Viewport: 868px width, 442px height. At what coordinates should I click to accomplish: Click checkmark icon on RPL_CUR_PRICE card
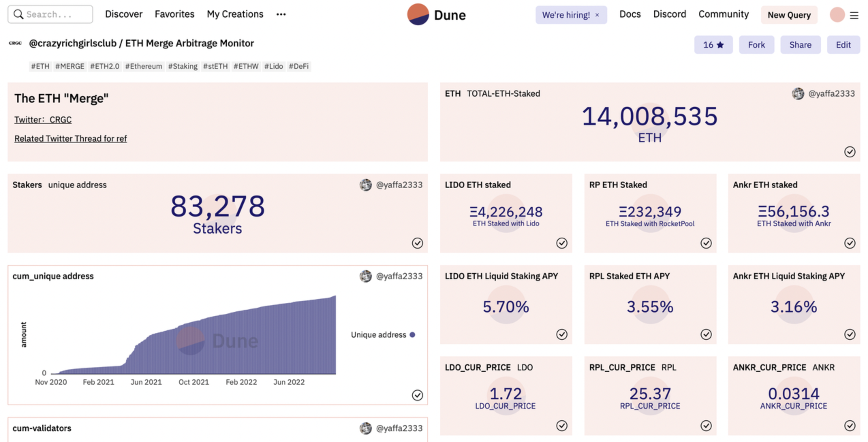(706, 426)
